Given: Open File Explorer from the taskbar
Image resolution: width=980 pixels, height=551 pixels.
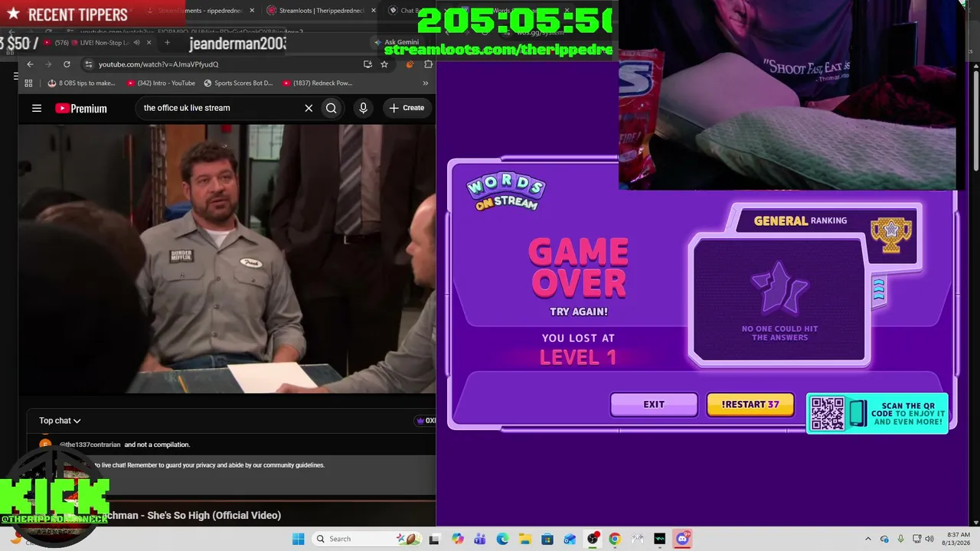Looking at the screenshot, I should coord(525,539).
